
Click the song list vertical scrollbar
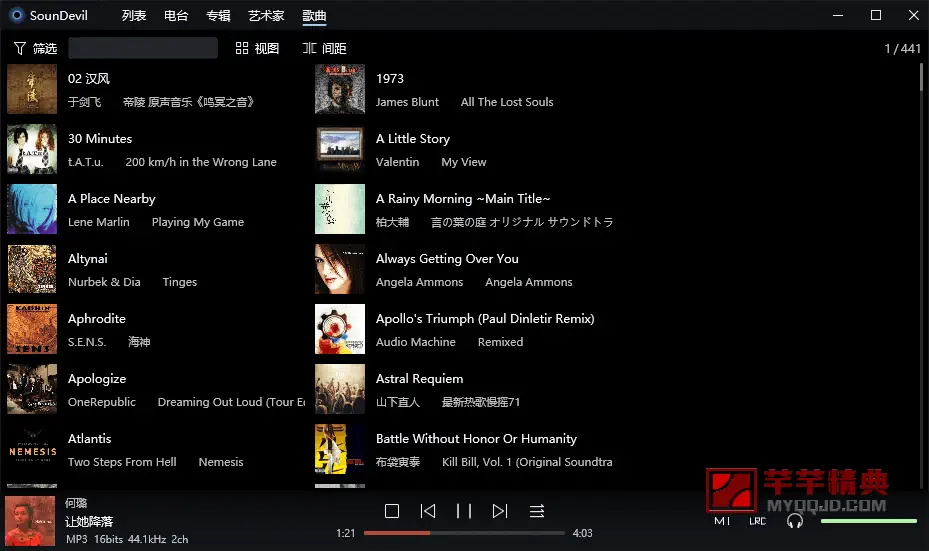pyautogui.click(x=921, y=77)
